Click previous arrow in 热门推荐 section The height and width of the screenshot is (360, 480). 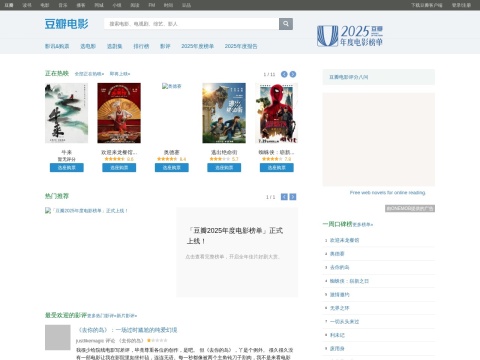284,197
